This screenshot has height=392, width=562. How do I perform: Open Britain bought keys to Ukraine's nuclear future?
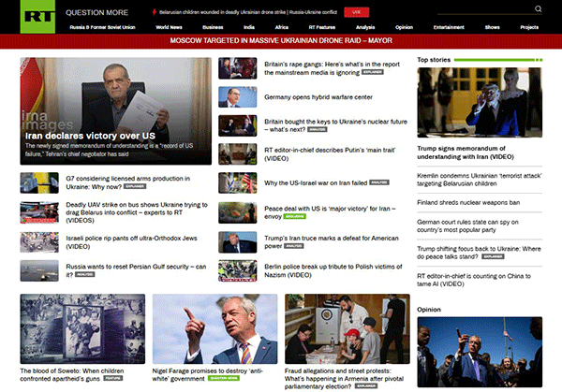(x=336, y=125)
